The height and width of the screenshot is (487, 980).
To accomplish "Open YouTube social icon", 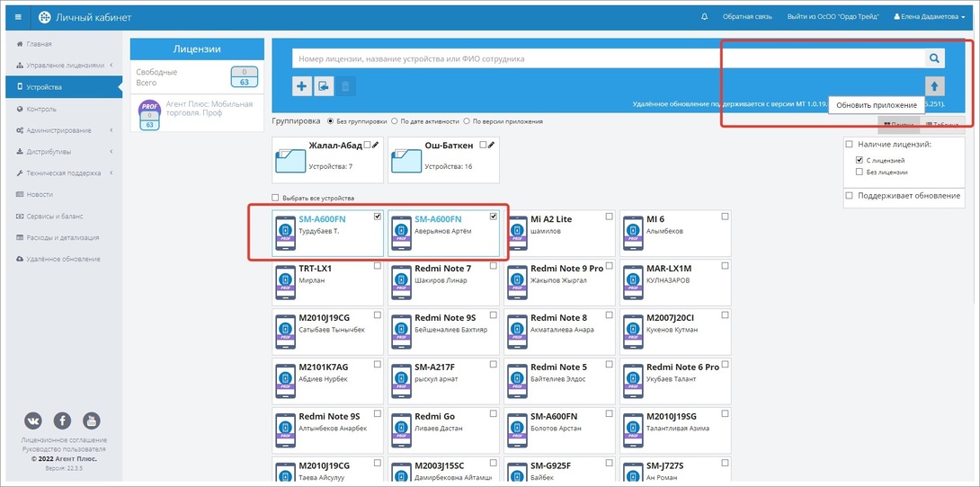I will point(91,421).
